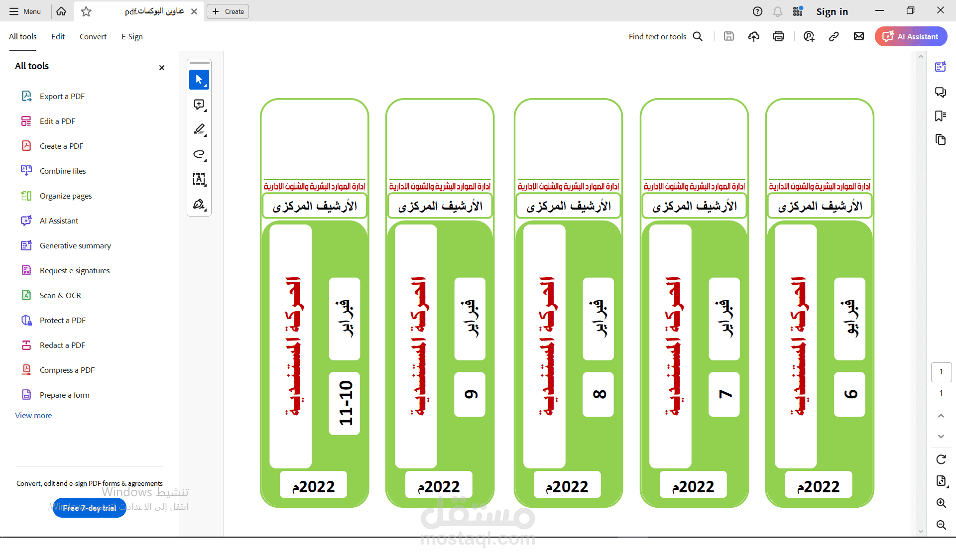Viewport: 956px width, 560px height.
Task: Click the View more link
Action: coord(33,415)
